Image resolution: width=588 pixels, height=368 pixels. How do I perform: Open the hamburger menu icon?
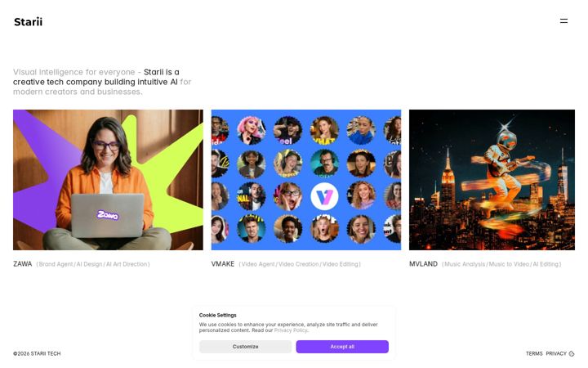pyautogui.click(x=563, y=21)
